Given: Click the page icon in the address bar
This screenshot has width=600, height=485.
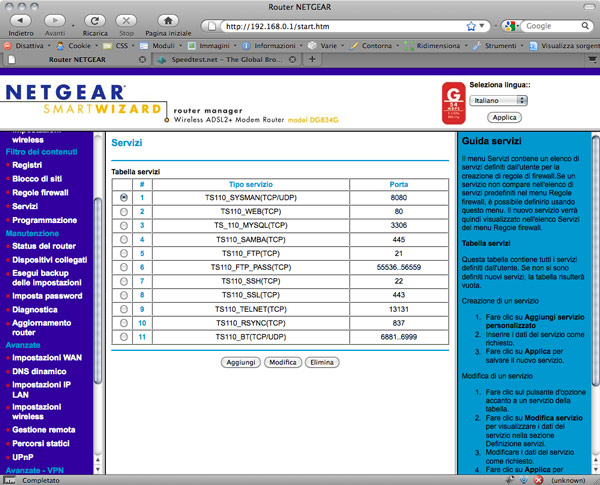Looking at the screenshot, I should pyautogui.click(x=212, y=26).
